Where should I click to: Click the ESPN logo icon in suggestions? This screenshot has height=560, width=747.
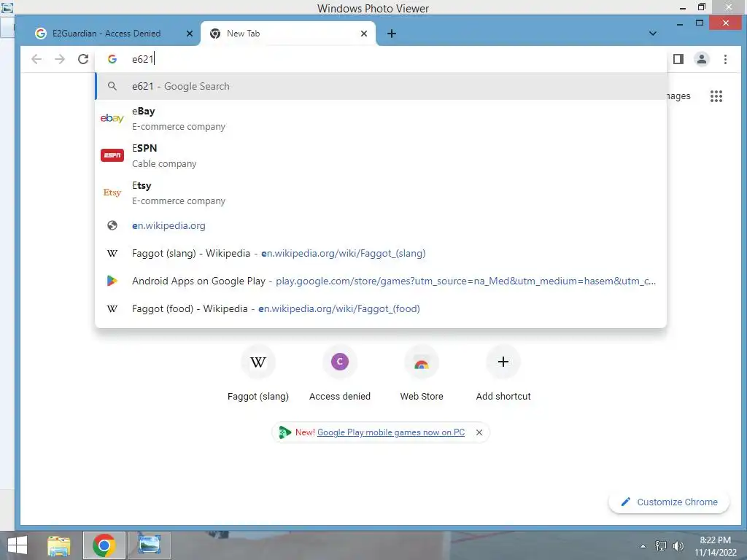(112, 155)
